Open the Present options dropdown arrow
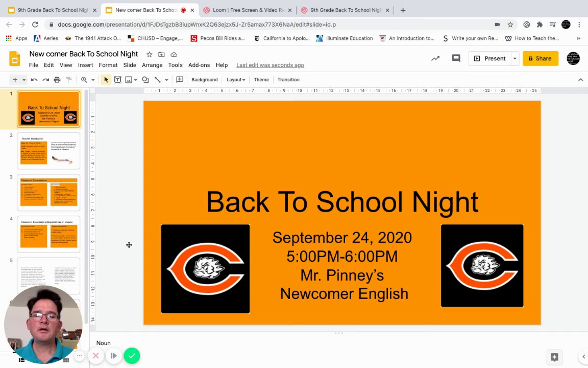The height and width of the screenshot is (368, 588). click(515, 58)
